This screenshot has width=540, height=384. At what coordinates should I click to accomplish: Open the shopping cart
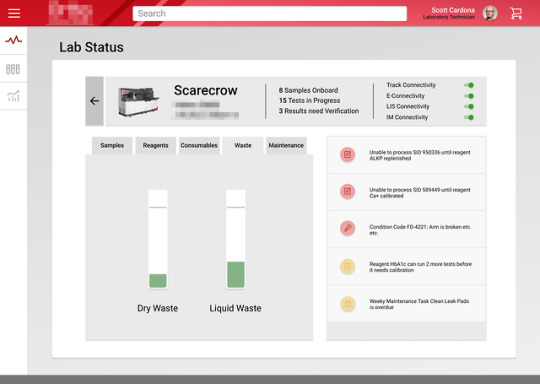pos(516,13)
